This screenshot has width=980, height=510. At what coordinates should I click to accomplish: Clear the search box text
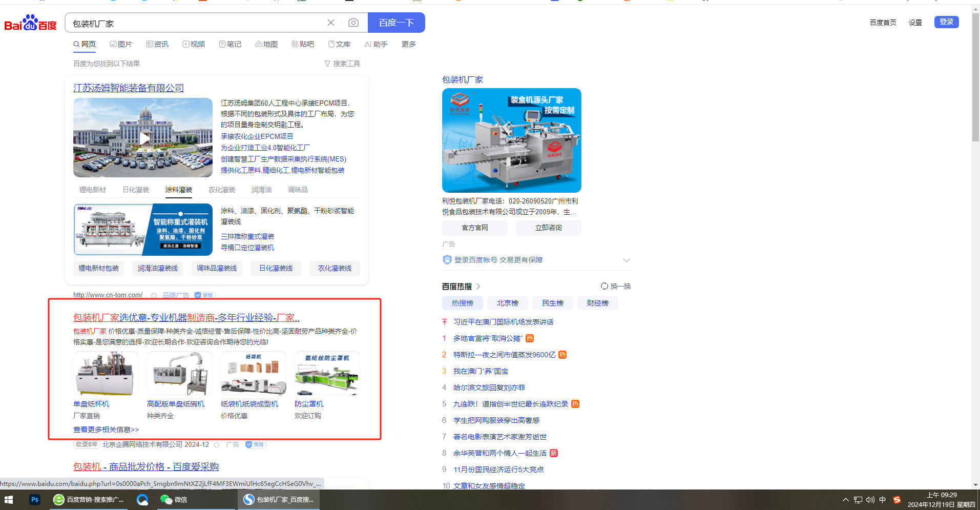point(331,23)
